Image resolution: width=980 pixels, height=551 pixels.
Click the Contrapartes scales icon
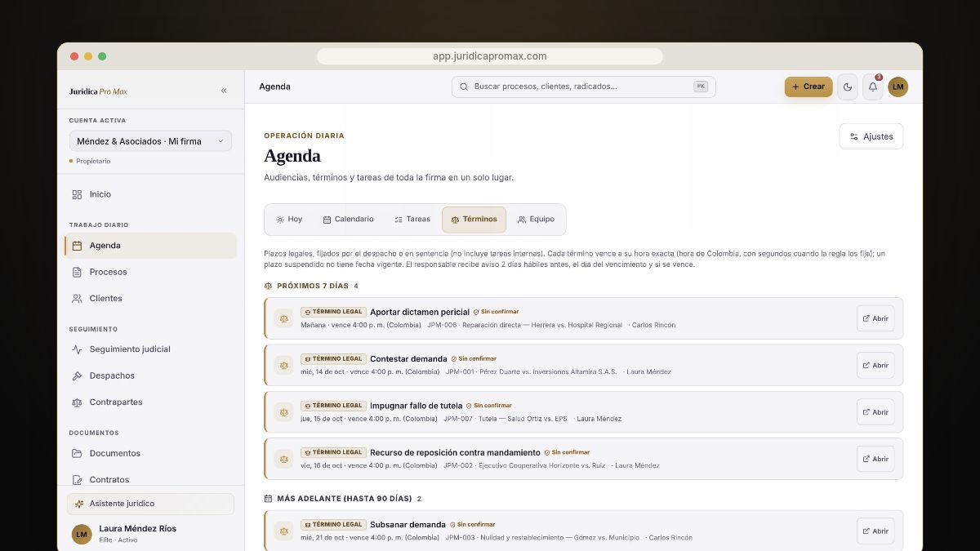(77, 402)
